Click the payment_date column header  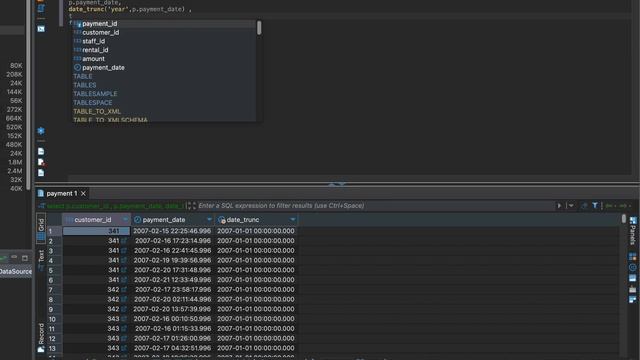tap(173, 220)
